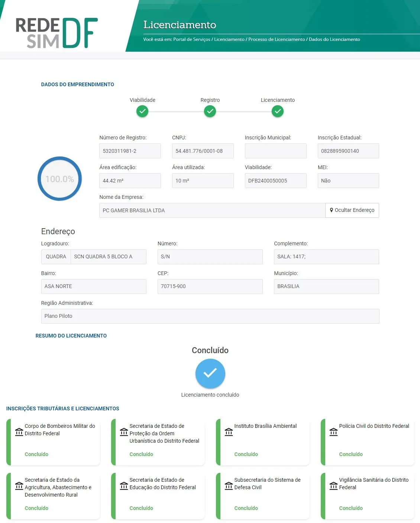
Task: Click the Região Administrativa field
Action: point(210,316)
